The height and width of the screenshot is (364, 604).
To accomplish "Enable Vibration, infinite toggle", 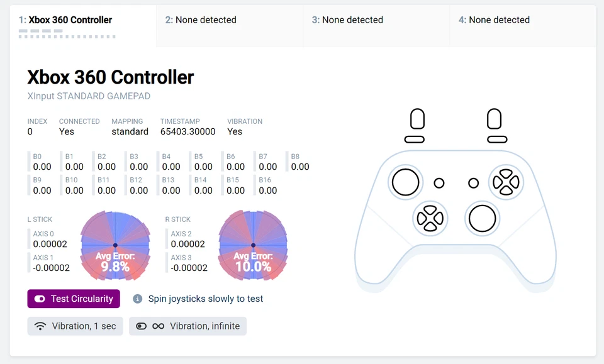I will [x=187, y=326].
